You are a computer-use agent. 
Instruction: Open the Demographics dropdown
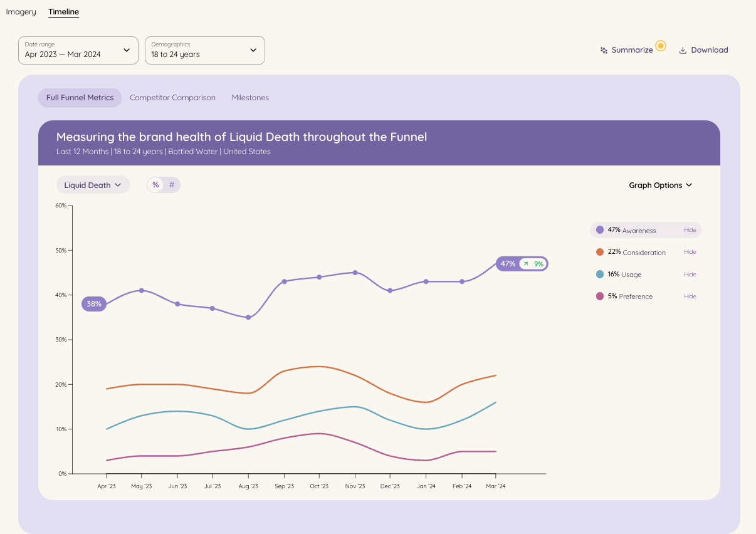point(205,50)
